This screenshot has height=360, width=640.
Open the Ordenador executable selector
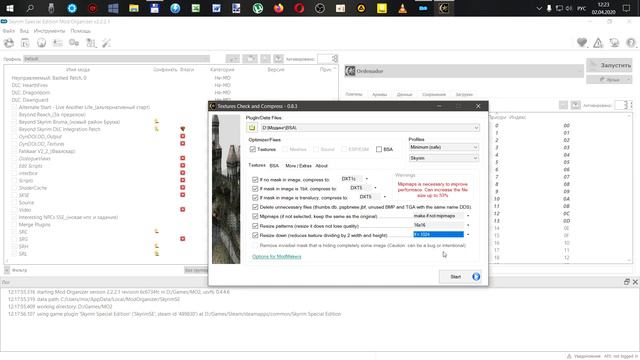pos(464,71)
